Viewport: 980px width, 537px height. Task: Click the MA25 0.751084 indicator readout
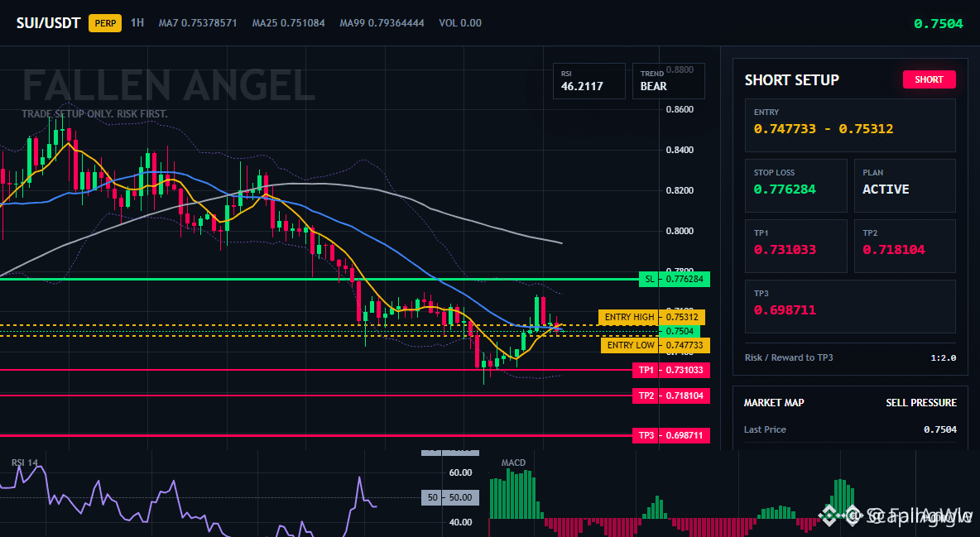click(288, 23)
